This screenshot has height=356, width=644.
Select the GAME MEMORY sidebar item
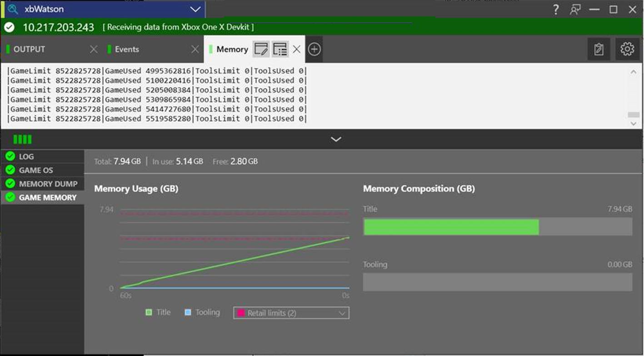pyautogui.click(x=42, y=197)
